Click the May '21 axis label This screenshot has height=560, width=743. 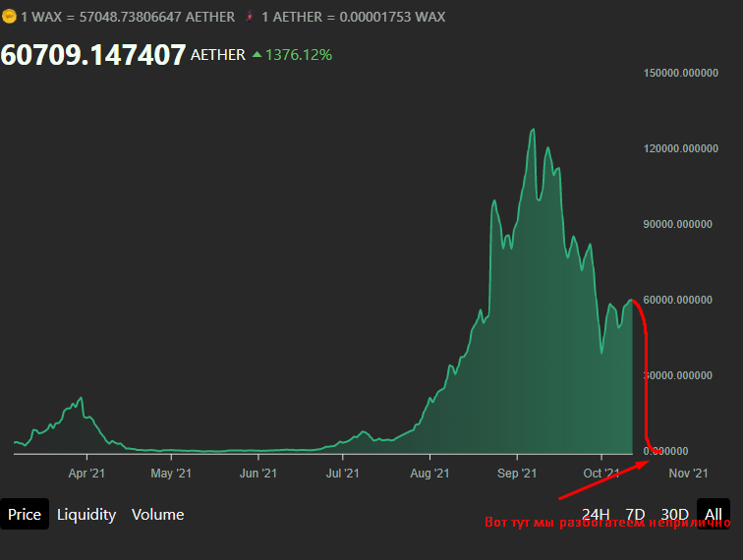click(171, 474)
